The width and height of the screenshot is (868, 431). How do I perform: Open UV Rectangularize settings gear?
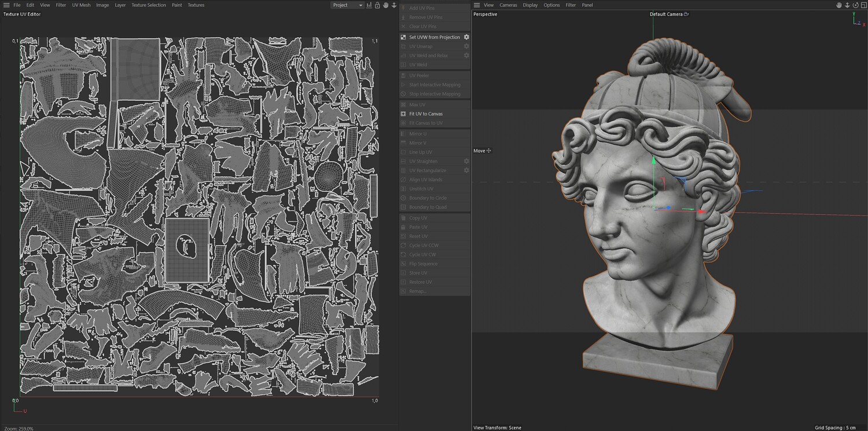[x=466, y=170]
